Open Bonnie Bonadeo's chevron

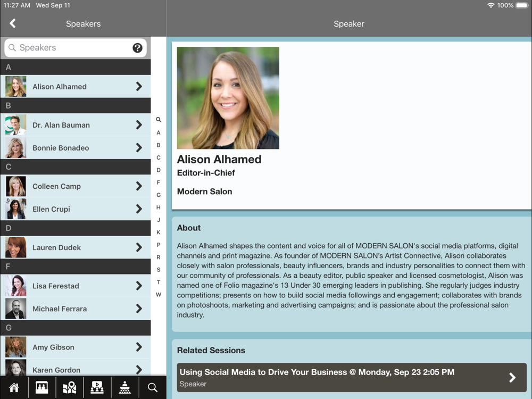139,147
